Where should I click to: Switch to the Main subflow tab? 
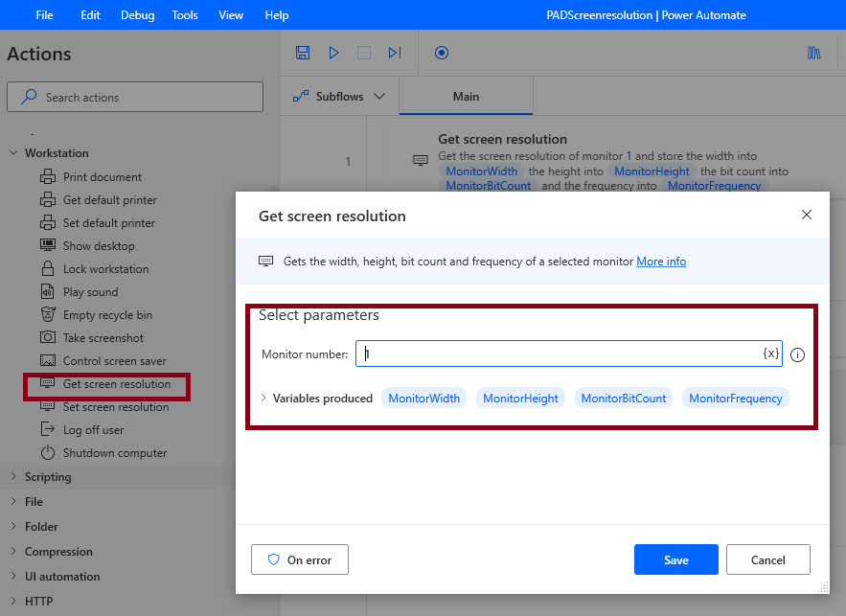tap(465, 97)
